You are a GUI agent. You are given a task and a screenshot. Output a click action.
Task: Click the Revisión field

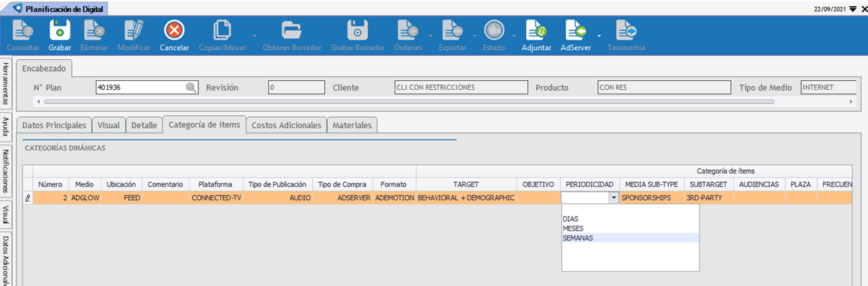click(296, 88)
